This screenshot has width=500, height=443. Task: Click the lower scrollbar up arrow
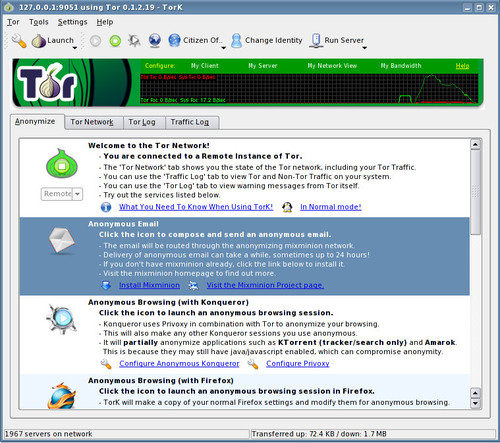tap(475, 393)
